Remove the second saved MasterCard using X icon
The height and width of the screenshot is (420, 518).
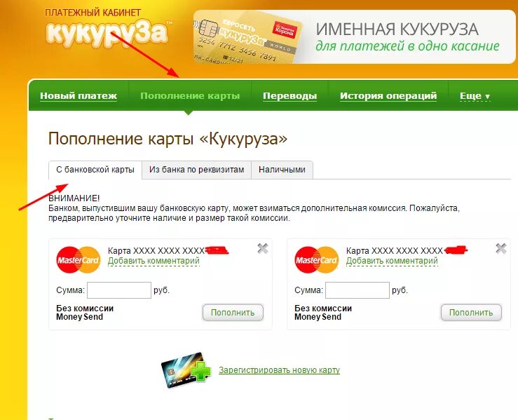click(500, 248)
